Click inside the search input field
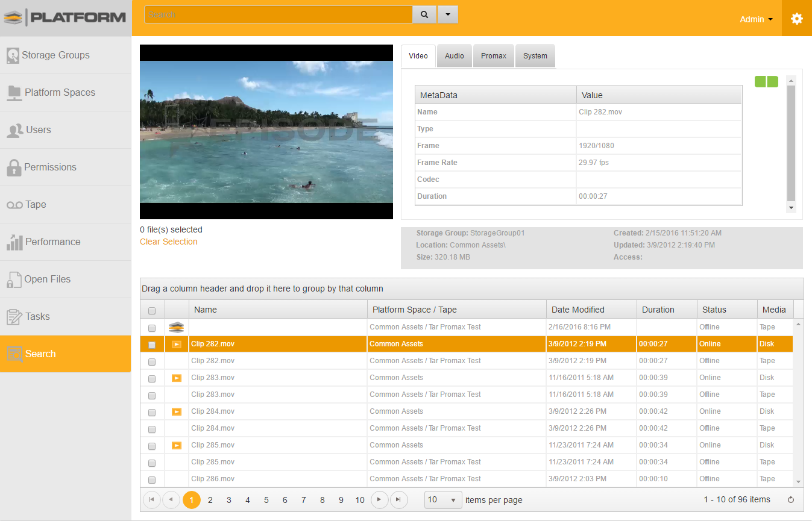 coord(279,14)
